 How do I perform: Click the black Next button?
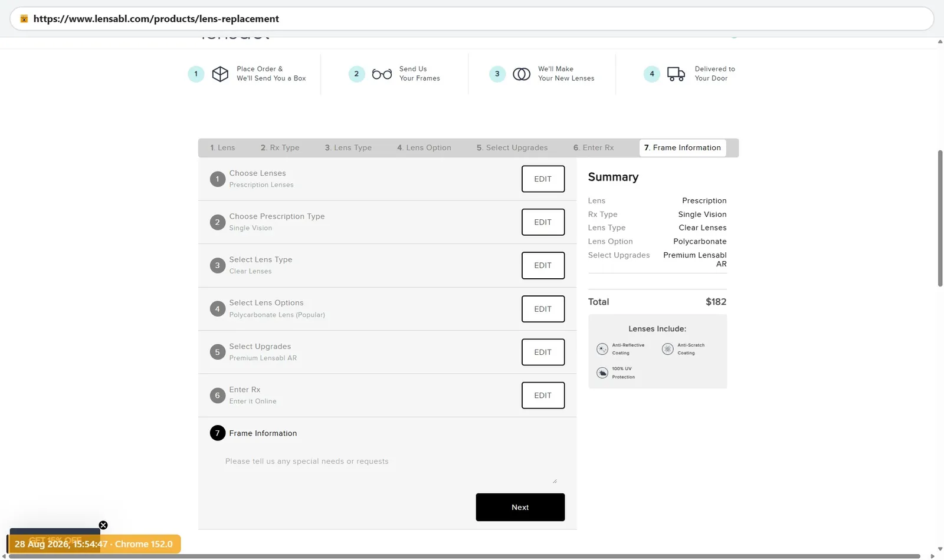point(520,508)
